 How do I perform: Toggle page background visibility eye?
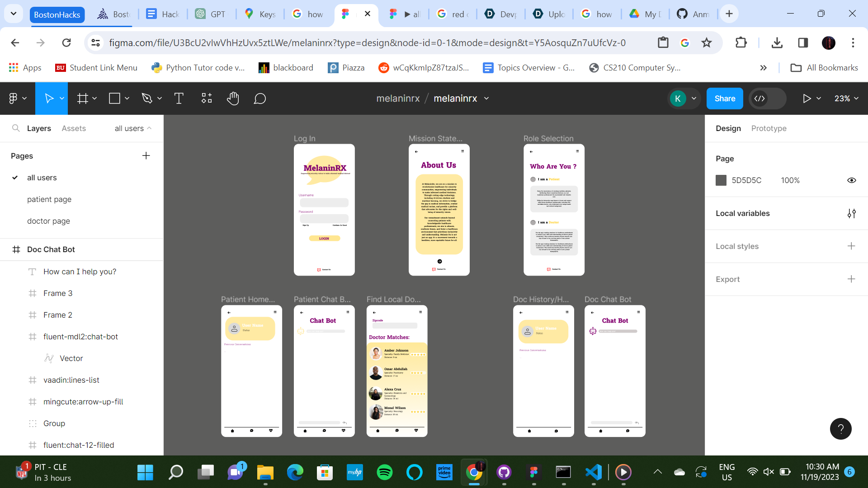pyautogui.click(x=851, y=180)
